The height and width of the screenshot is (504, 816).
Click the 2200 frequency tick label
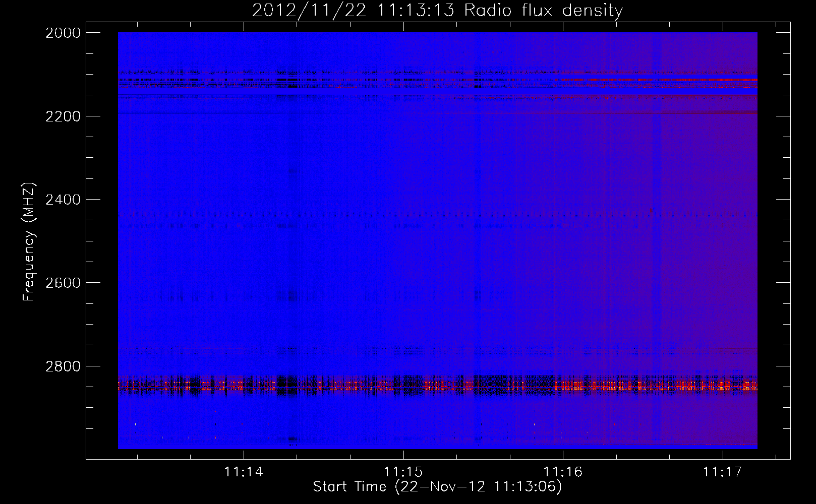[63, 116]
